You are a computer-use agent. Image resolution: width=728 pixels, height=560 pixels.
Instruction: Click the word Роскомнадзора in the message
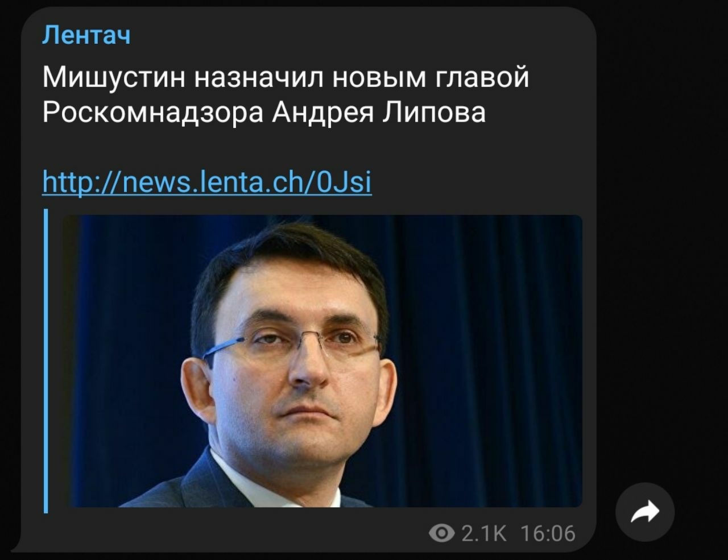click(153, 112)
